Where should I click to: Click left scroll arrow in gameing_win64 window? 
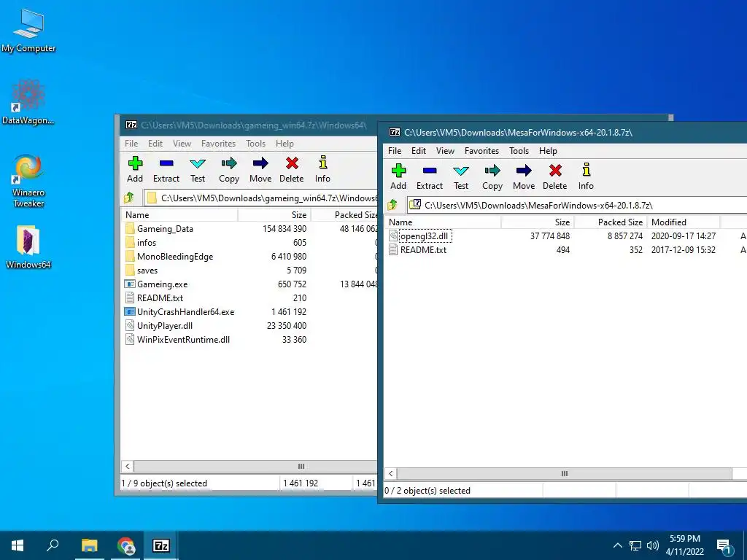click(127, 467)
